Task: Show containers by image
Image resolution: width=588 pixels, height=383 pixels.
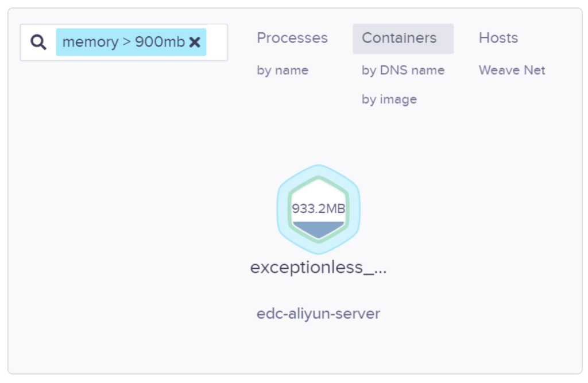Action: coord(389,99)
